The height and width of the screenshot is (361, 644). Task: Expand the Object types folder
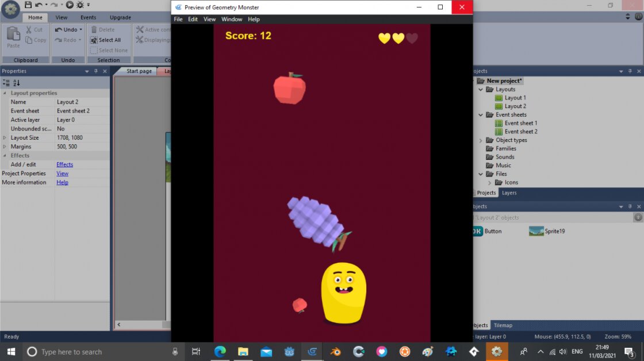pyautogui.click(x=481, y=140)
